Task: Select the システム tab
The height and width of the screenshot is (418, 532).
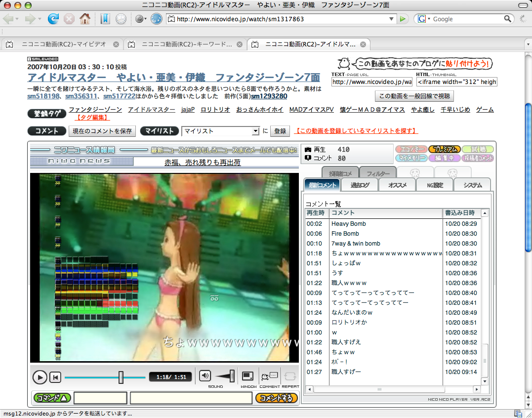Action: [472, 185]
